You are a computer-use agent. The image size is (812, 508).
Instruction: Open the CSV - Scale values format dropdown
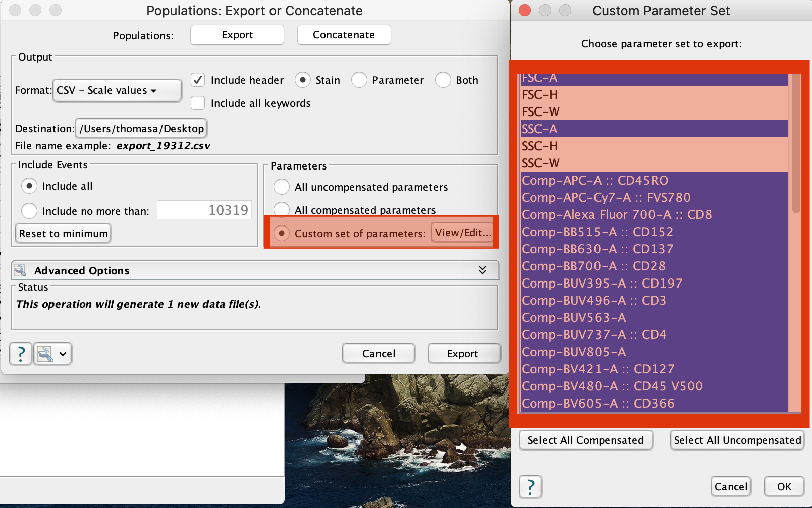(x=117, y=91)
